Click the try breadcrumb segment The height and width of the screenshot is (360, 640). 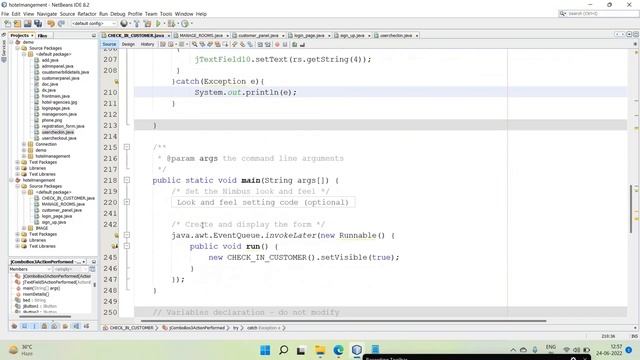click(x=236, y=328)
